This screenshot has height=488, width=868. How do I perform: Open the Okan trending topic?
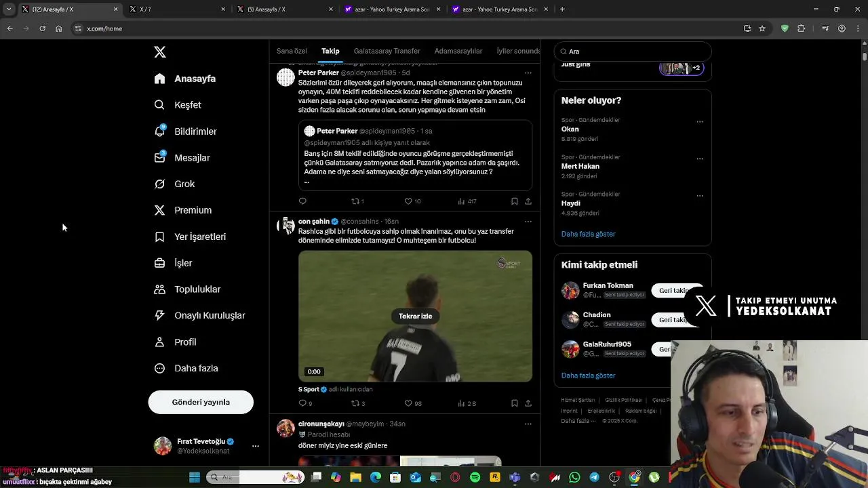(570, 129)
